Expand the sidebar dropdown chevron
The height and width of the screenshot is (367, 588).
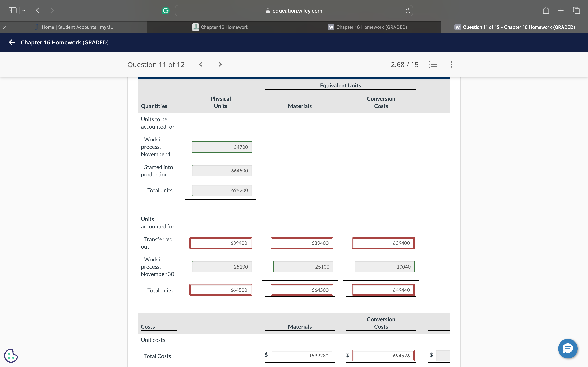tap(23, 10)
